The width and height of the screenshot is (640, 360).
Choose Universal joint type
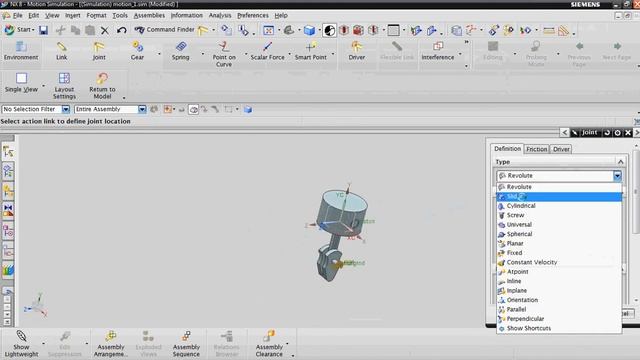click(559, 224)
